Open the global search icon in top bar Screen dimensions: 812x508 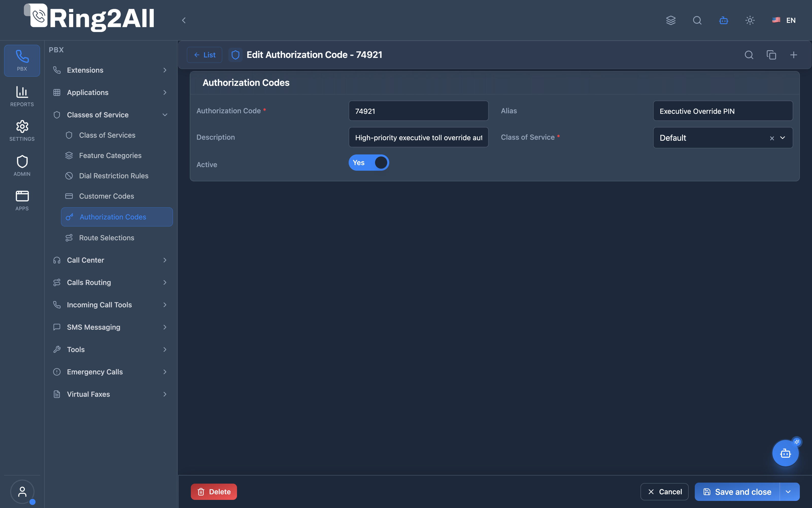coord(697,20)
